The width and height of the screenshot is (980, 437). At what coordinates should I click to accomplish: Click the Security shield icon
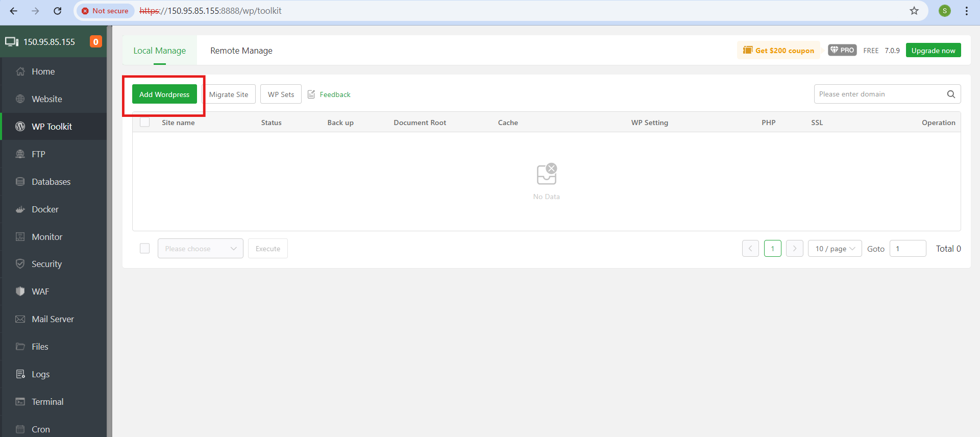[20, 264]
